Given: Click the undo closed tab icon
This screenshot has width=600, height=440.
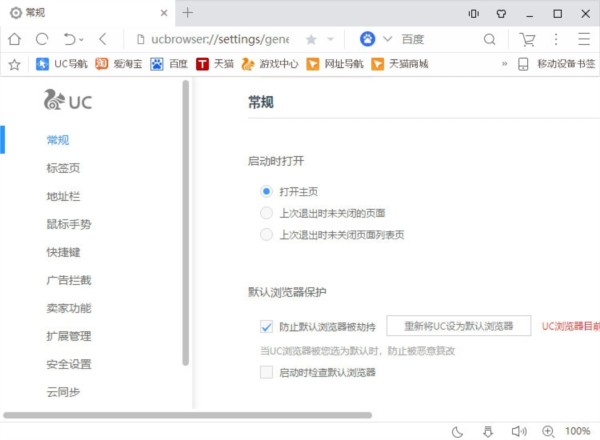Looking at the screenshot, I should [69, 39].
